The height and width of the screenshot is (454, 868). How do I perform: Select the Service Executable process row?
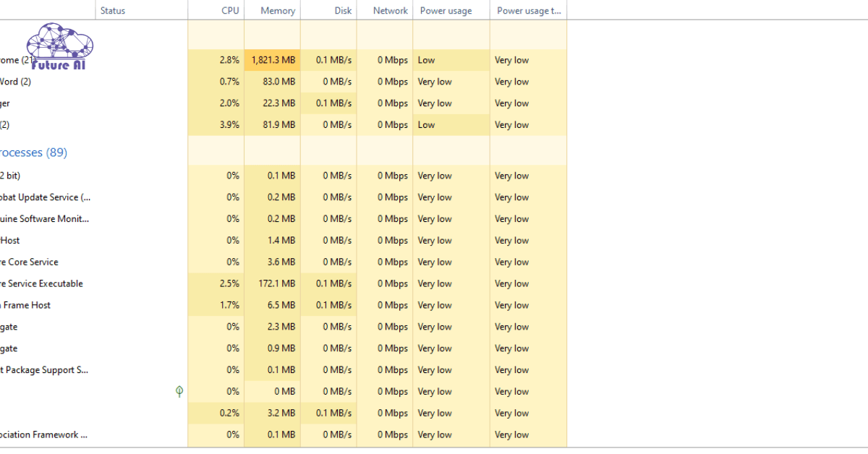pyautogui.click(x=41, y=284)
